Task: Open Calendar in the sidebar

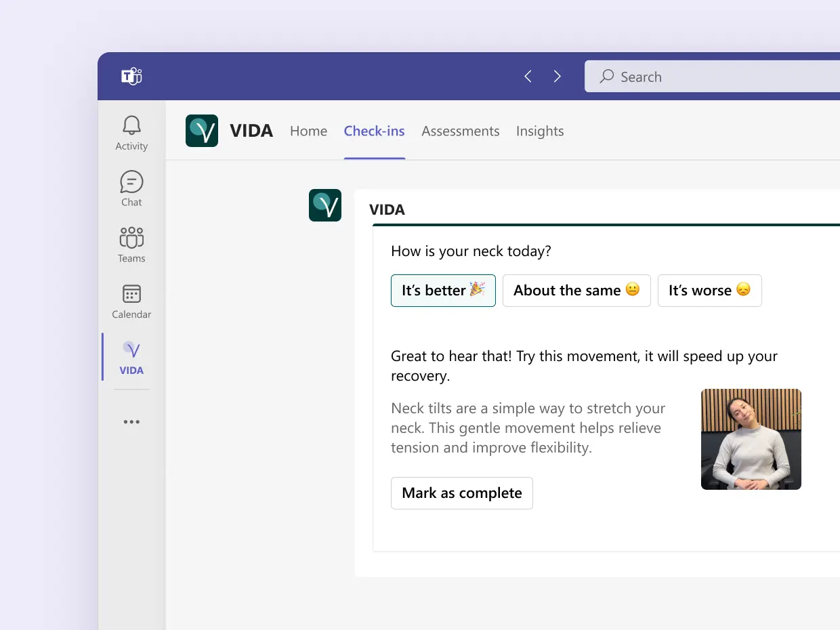Action: 131,301
